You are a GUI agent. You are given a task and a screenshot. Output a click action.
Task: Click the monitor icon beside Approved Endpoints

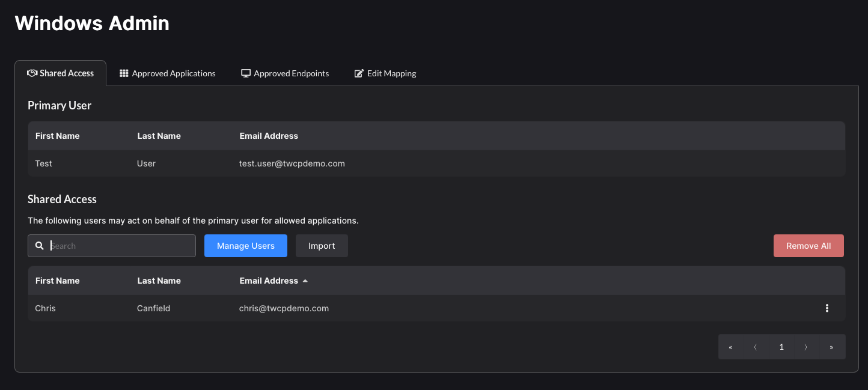246,73
